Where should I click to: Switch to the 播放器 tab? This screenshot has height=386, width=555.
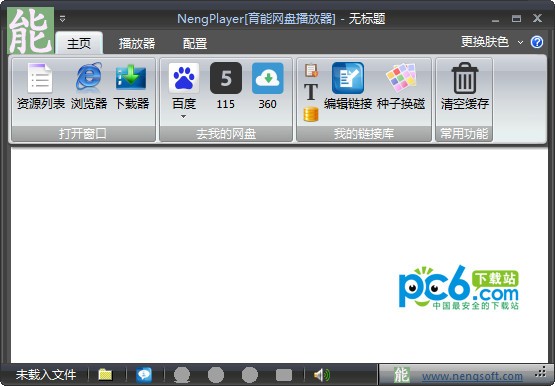click(137, 43)
